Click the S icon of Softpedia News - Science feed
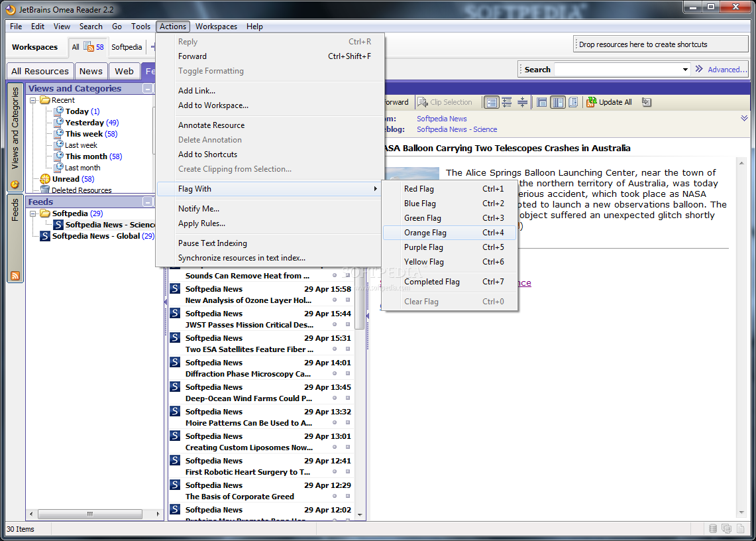The width and height of the screenshot is (756, 541). (x=58, y=224)
